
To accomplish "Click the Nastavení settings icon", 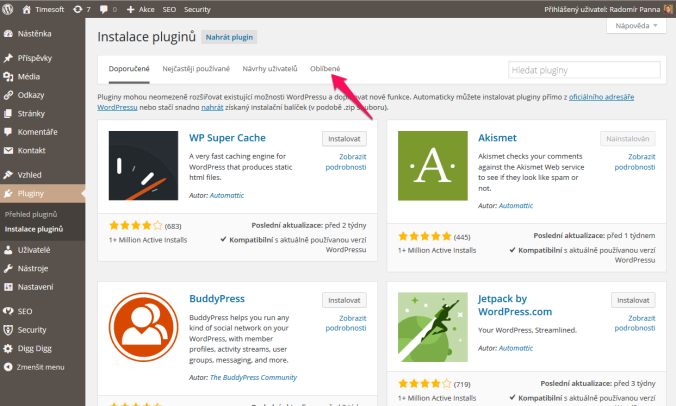I will click(x=8, y=287).
